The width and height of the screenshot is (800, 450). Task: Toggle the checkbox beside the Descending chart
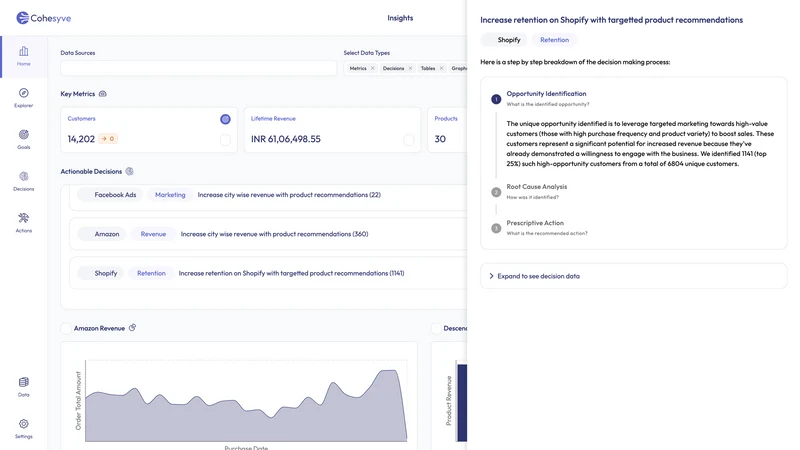[x=436, y=329]
